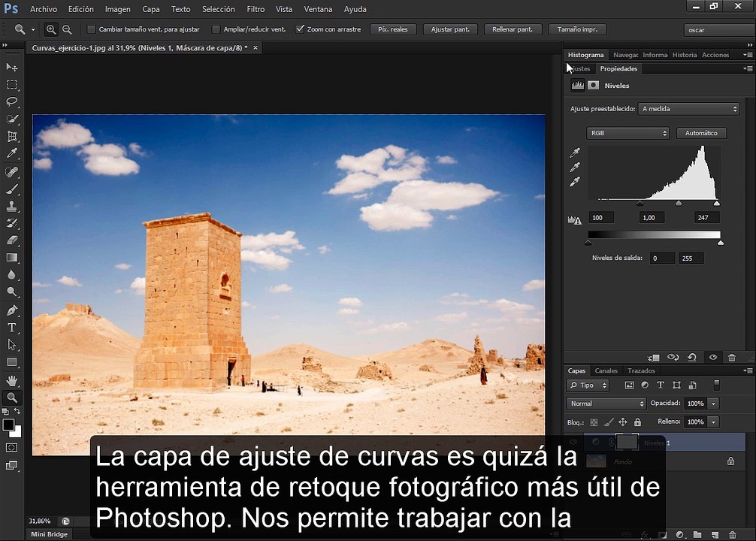Select the Blur tool
The width and height of the screenshot is (756, 541).
point(12,275)
